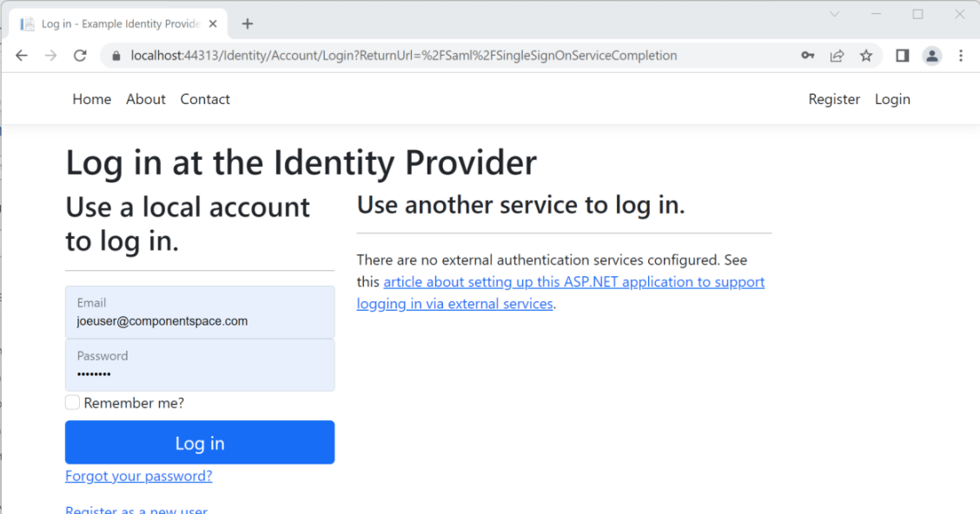
Task: Click the "Log in" button
Action: tap(200, 443)
